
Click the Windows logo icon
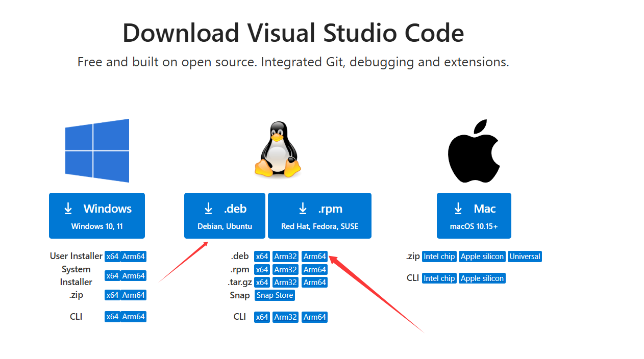coord(97,150)
